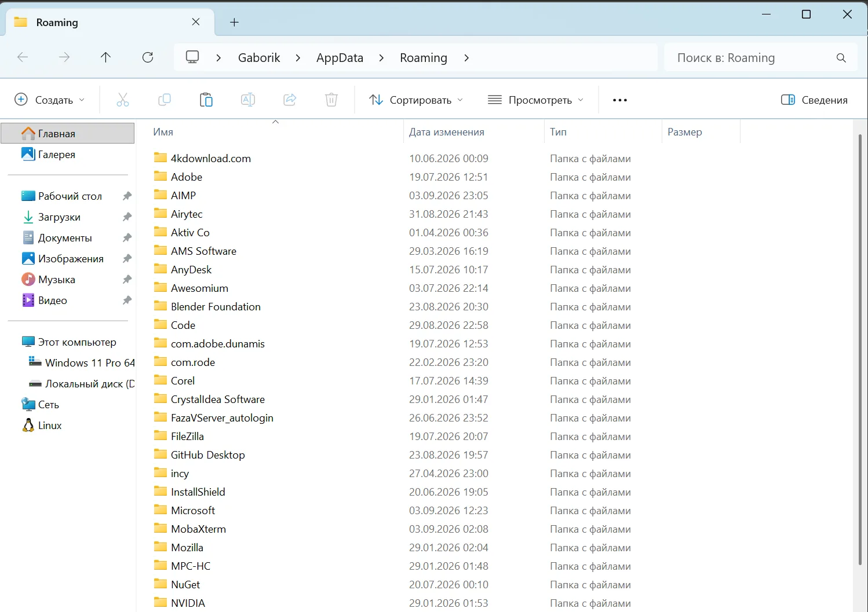
Task: Close the Roaming tab
Action: point(196,22)
